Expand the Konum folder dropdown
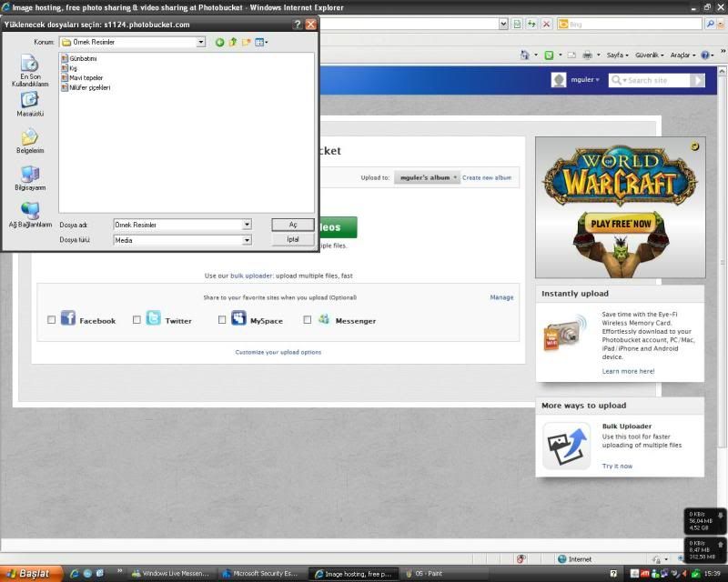The image size is (728, 582). [200, 42]
